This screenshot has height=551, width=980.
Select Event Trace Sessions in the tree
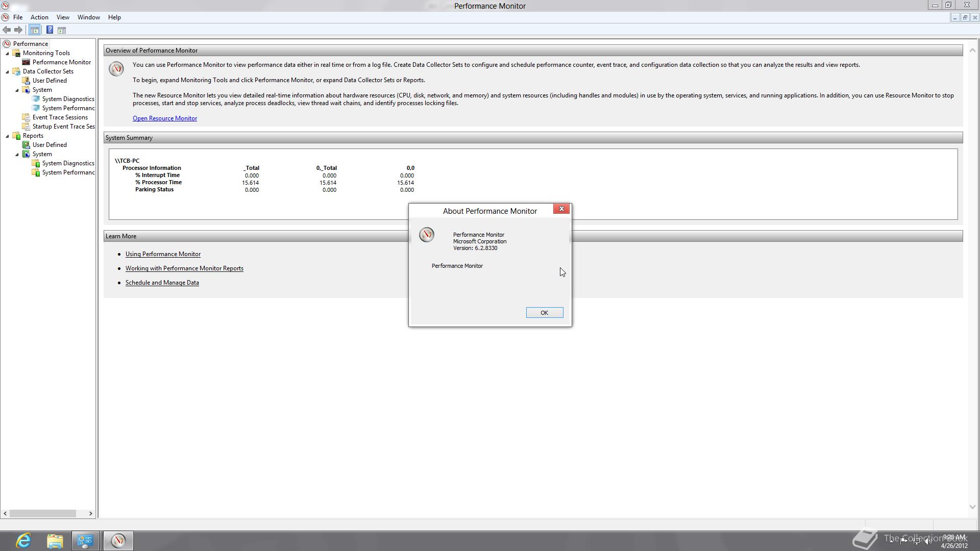(60, 117)
